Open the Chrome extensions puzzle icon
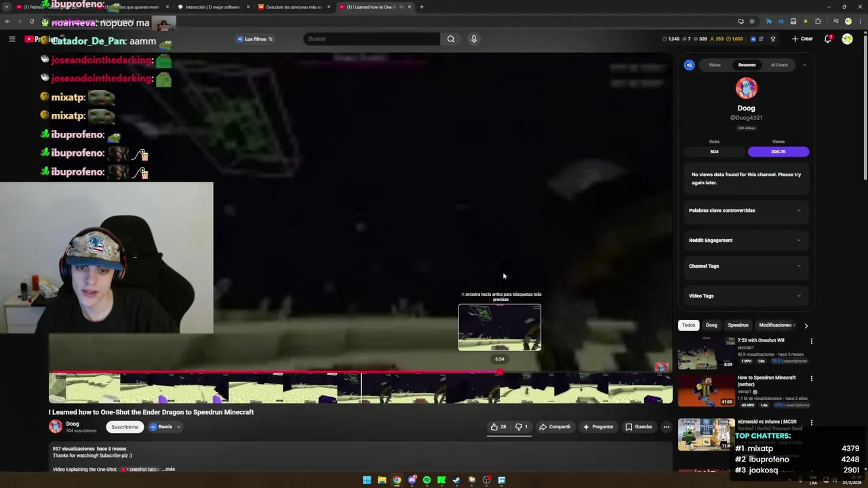This screenshot has height=488, width=868. pos(818,21)
